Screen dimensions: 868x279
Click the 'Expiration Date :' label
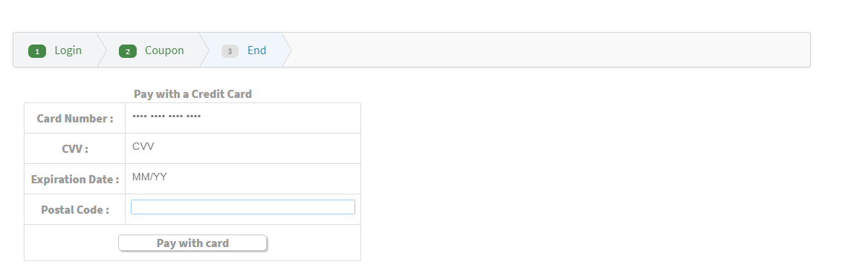click(75, 180)
